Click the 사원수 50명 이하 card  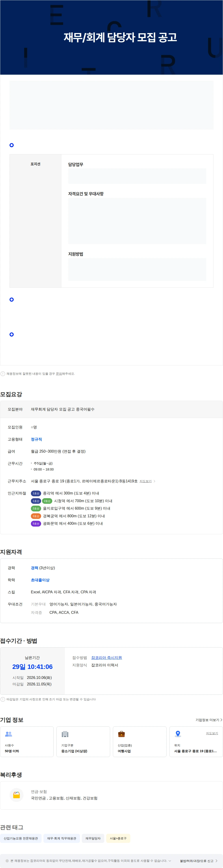click(x=27, y=742)
